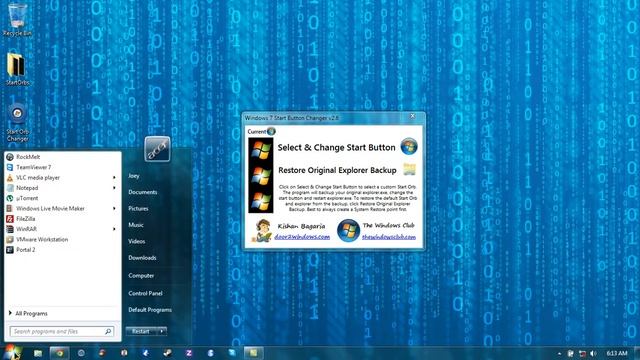The height and width of the screenshot is (360, 640).
Task: Expand Notepad jump list arrow
Action: [x=114, y=188]
